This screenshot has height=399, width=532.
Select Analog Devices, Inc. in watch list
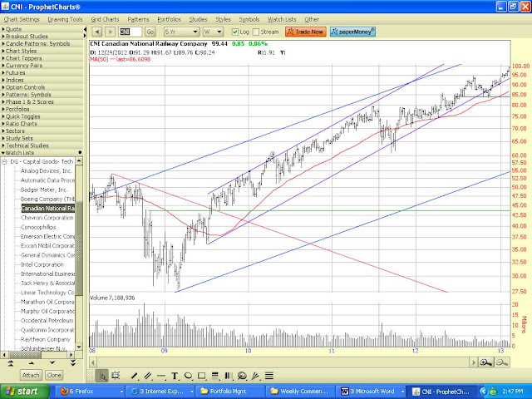[x=47, y=171]
